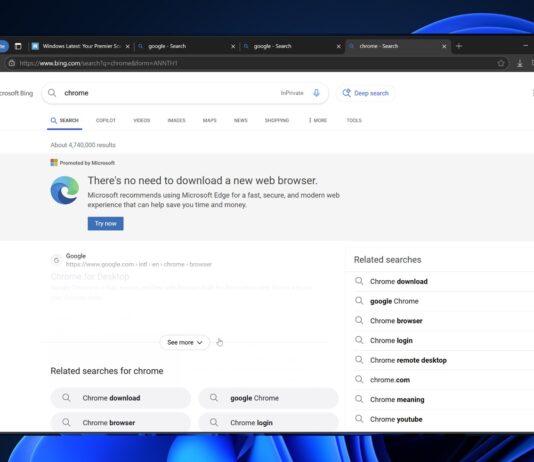Open the Videos search tab
Image resolution: width=534 pixels, height=462 pixels.
pos(142,121)
